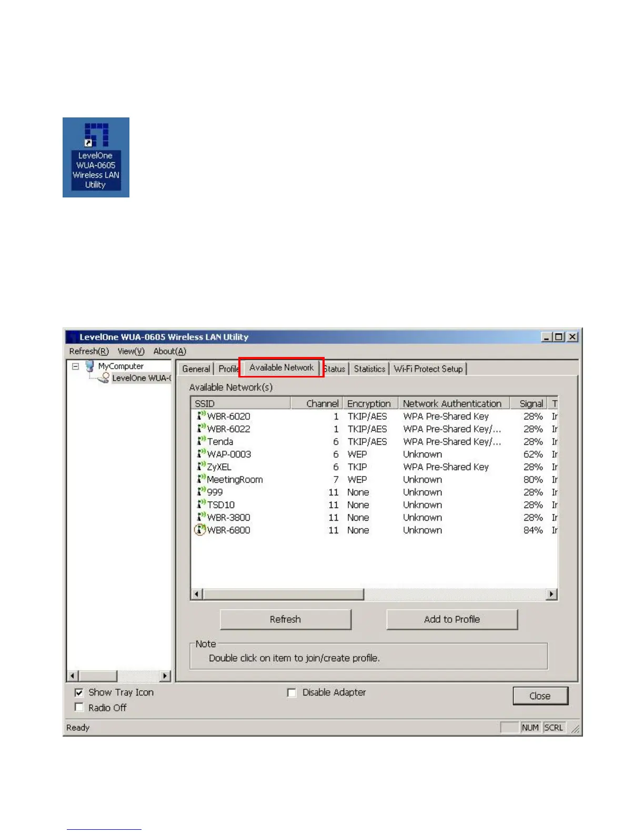
Task: Select the MeetingRoom network row
Action: [x=374, y=479]
